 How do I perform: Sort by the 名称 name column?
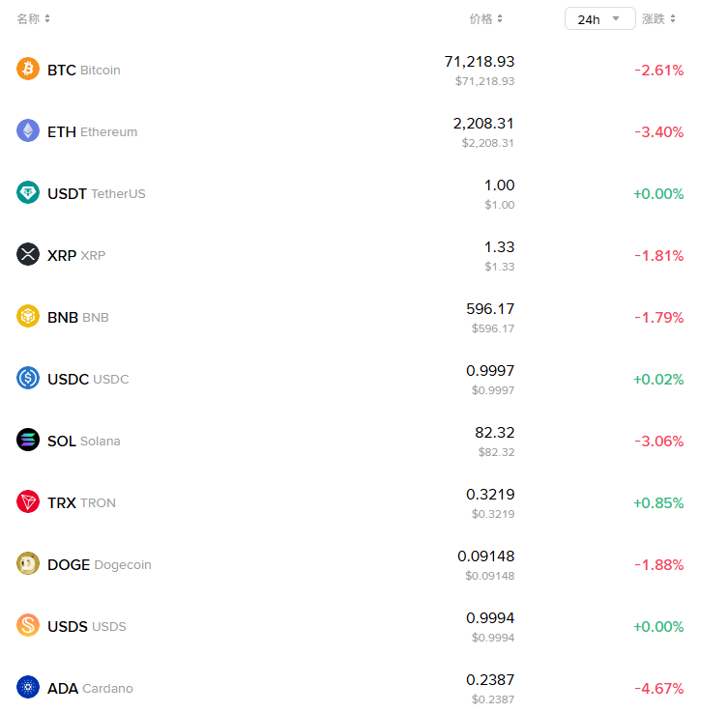(34, 19)
